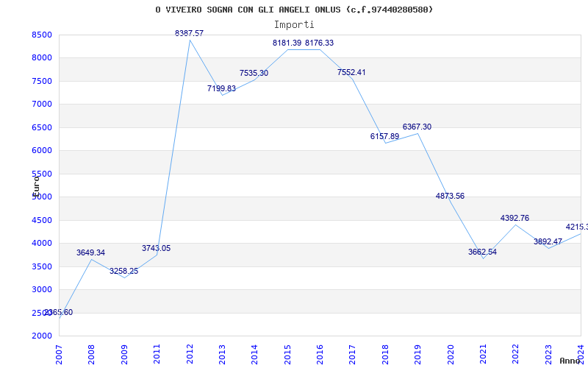Screen dimensions: 588x368
Task: Click data label 3892.47
Action: (548, 242)
